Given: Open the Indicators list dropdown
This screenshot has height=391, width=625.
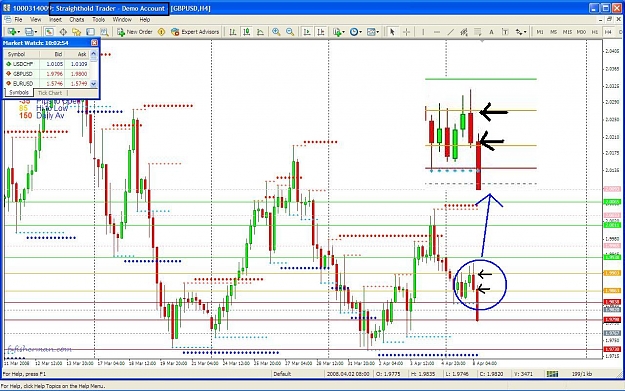Looking at the screenshot, I should click(338, 32).
